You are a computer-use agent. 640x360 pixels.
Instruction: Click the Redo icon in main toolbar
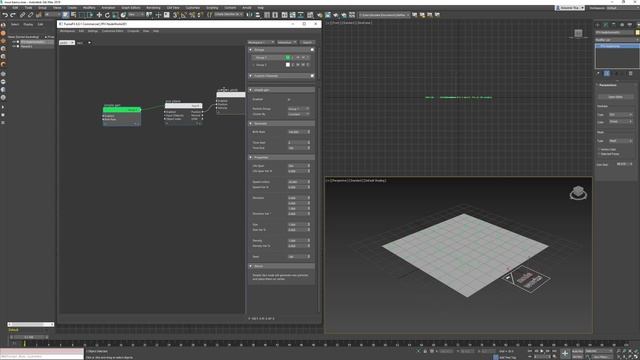tap(13, 15)
